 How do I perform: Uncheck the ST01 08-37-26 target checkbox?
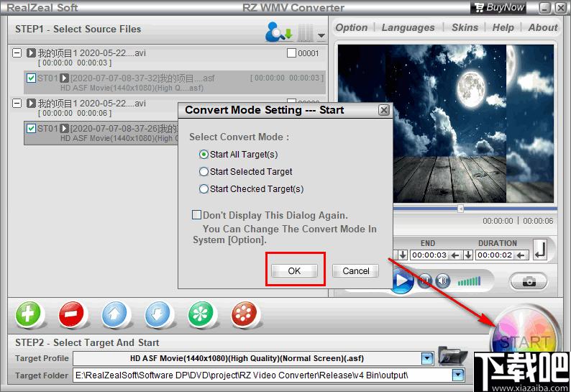click(x=32, y=128)
